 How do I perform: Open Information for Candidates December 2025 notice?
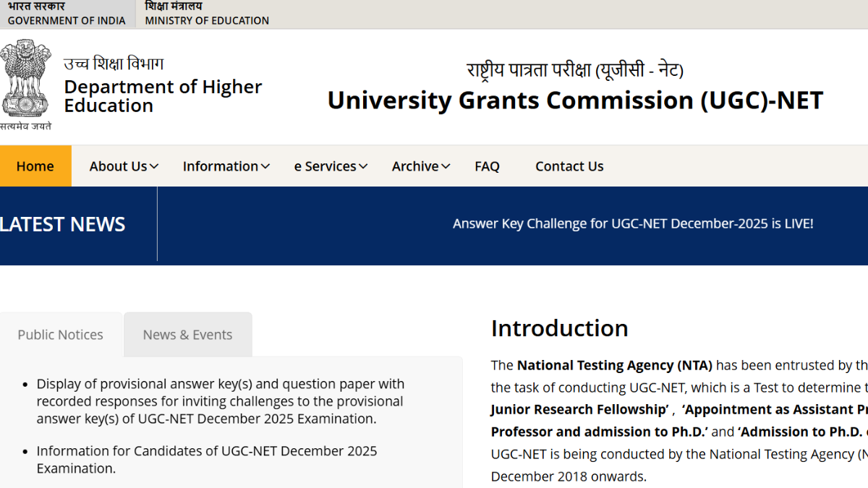[207, 459]
